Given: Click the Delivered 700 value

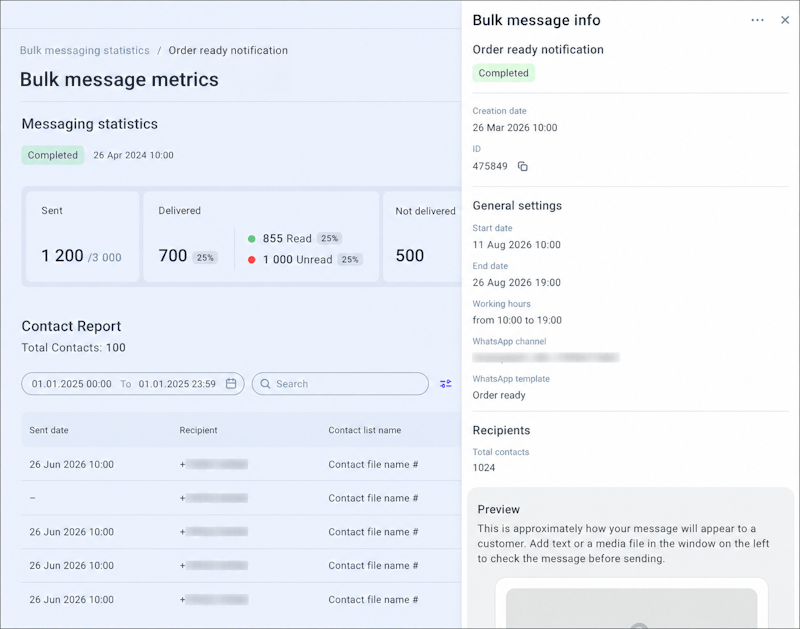Looking at the screenshot, I should pyautogui.click(x=172, y=256).
